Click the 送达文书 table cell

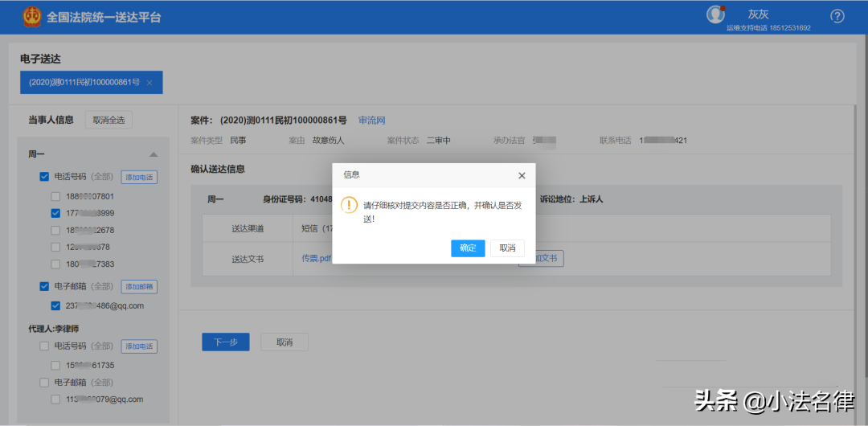[248, 259]
